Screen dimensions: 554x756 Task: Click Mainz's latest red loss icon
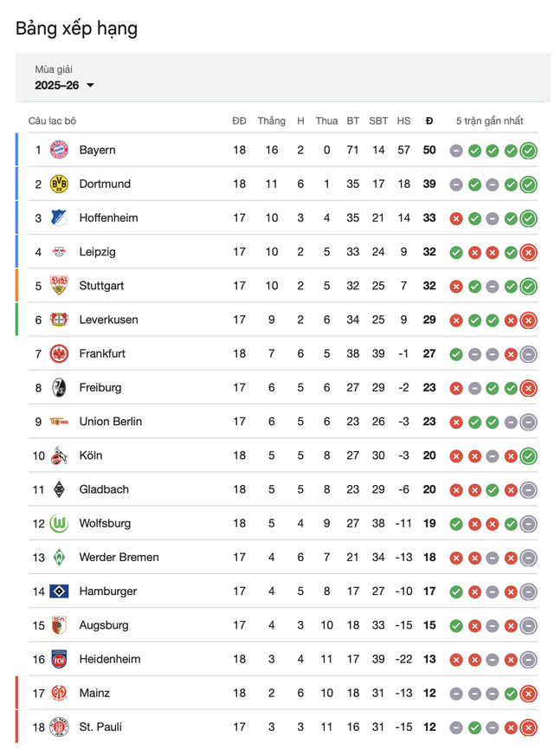click(530, 693)
